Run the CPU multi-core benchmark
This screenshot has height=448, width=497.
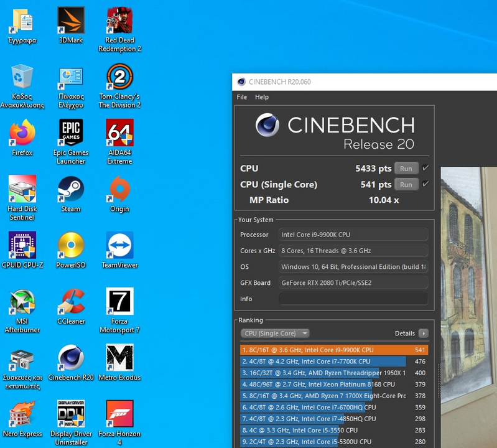click(406, 169)
